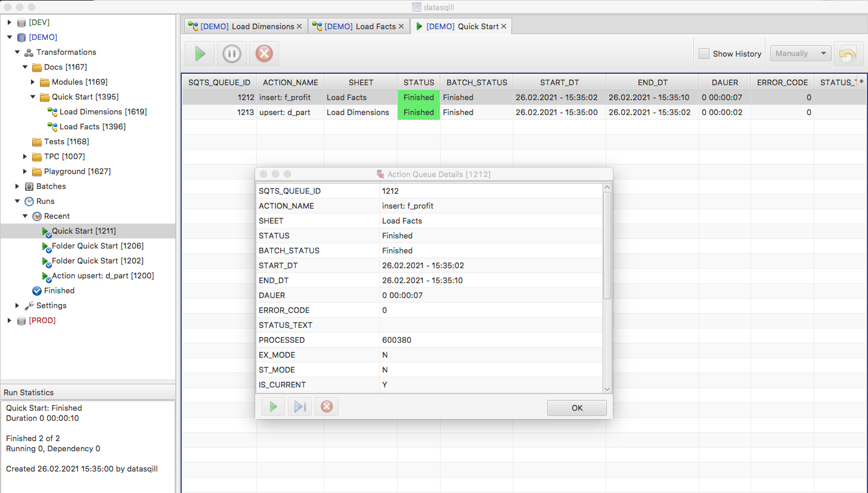Click the IS_CURRENT value Y in dialog
The height and width of the screenshot is (493, 868).
pyautogui.click(x=385, y=385)
